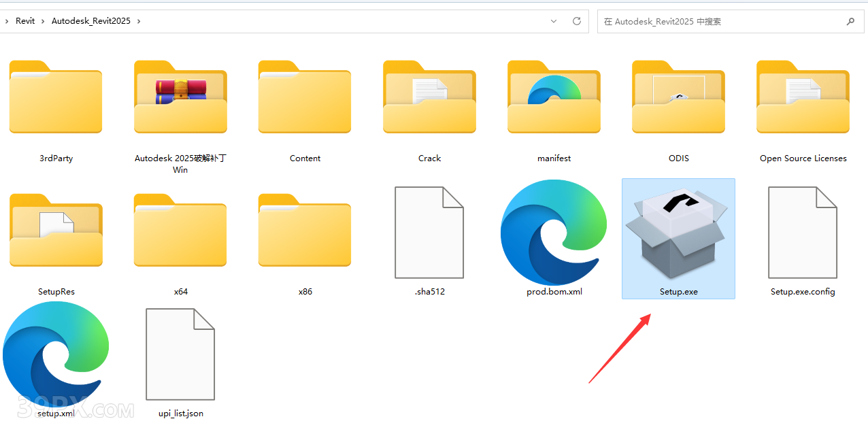Viewport: 868px width, 436px height.
Task: Click the Open Source Licenses label
Action: coord(803,158)
